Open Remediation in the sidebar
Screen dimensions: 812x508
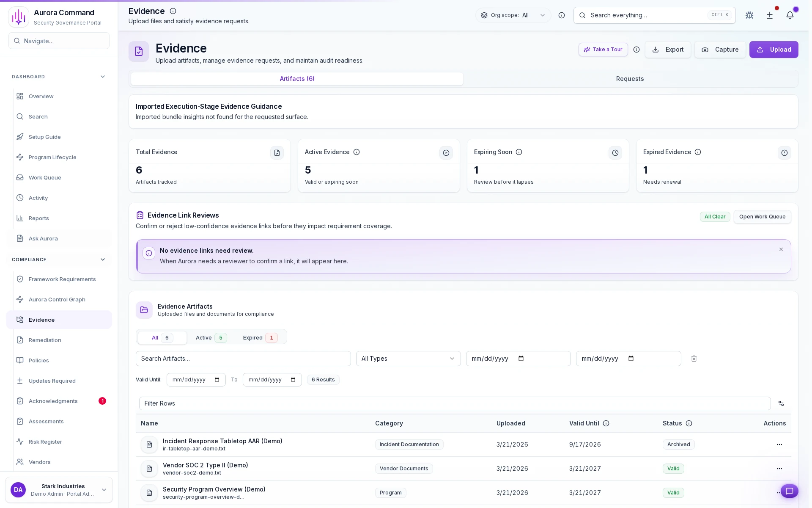click(45, 340)
